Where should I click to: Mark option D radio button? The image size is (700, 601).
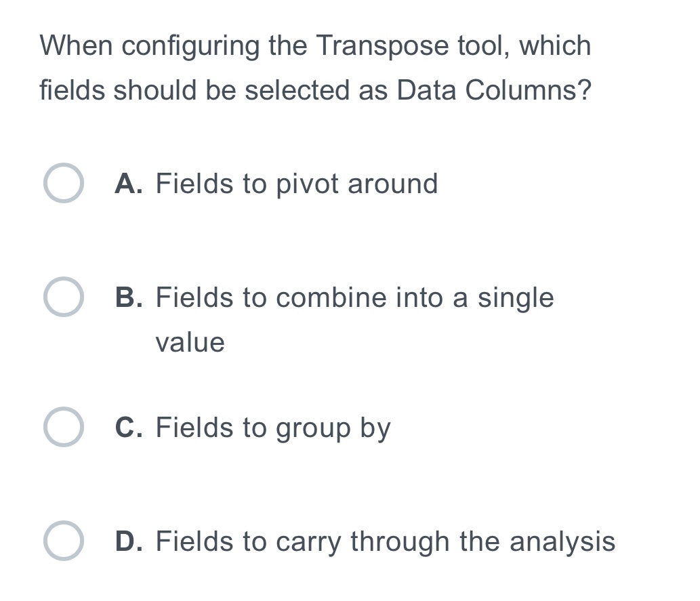[64, 541]
